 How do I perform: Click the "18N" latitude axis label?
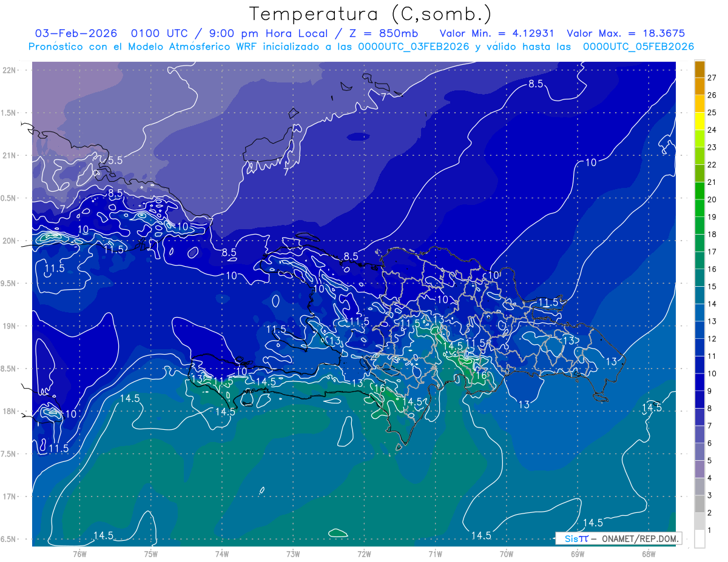coord(9,412)
